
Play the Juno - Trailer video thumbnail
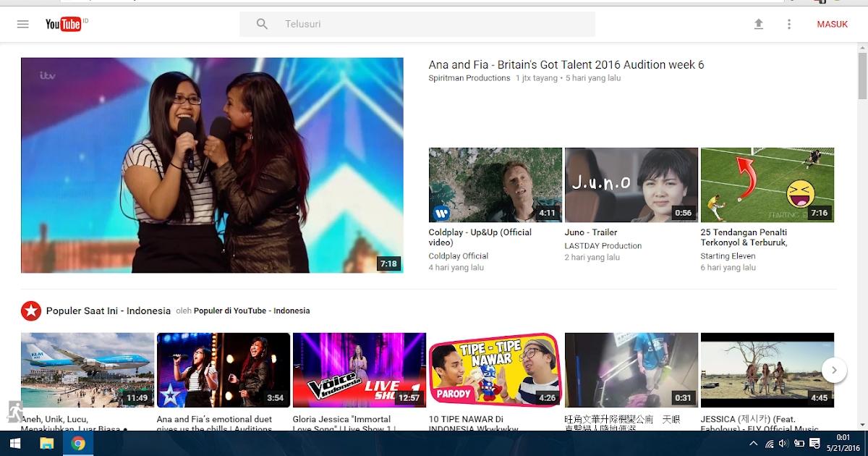(631, 185)
